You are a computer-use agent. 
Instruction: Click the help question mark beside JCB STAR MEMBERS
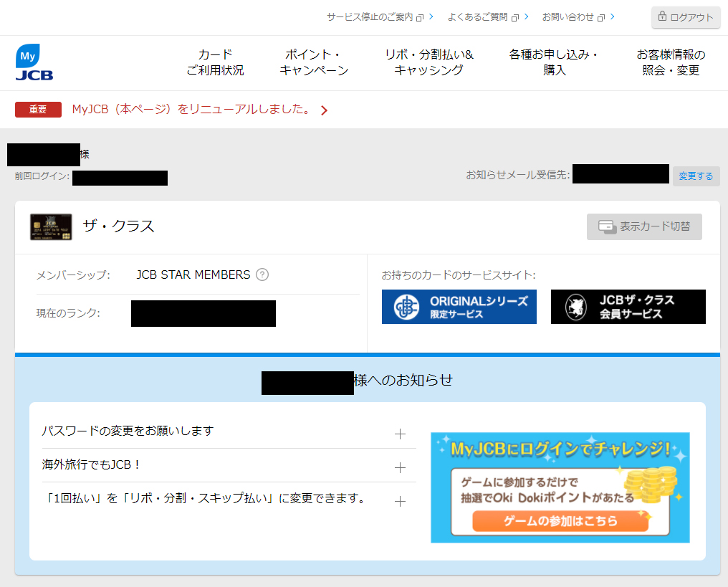pyautogui.click(x=262, y=275)
